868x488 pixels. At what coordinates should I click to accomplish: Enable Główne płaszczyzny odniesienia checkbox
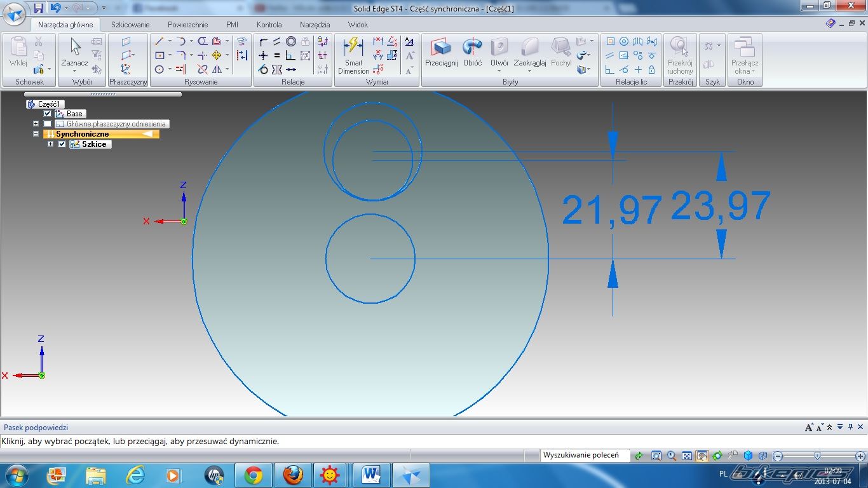[x=48, y=124]
